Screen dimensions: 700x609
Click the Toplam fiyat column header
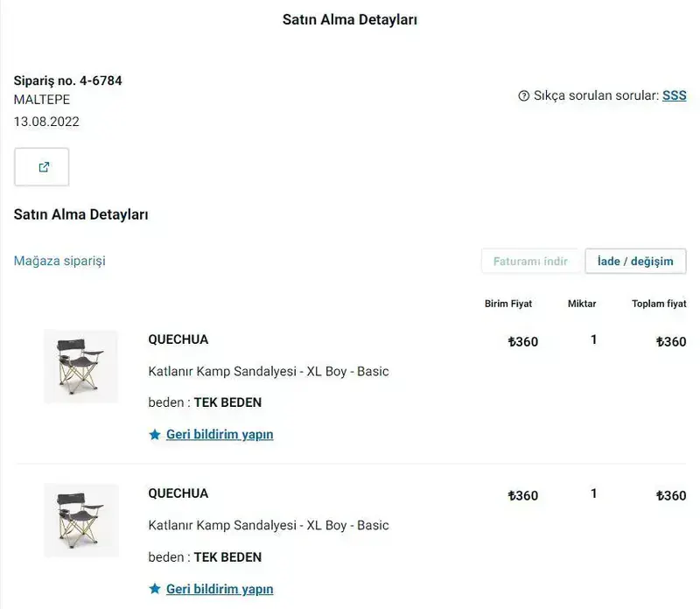tap(659, 304)
